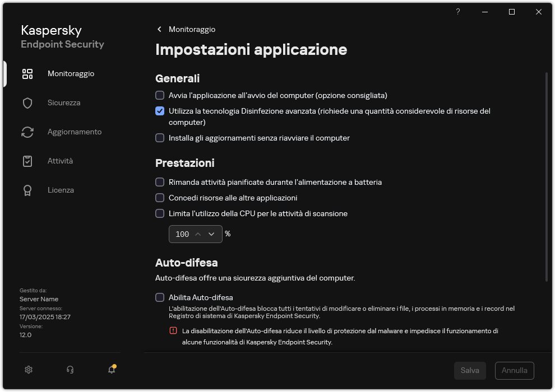Enable Abilita Auto-difesa protection

160,297
